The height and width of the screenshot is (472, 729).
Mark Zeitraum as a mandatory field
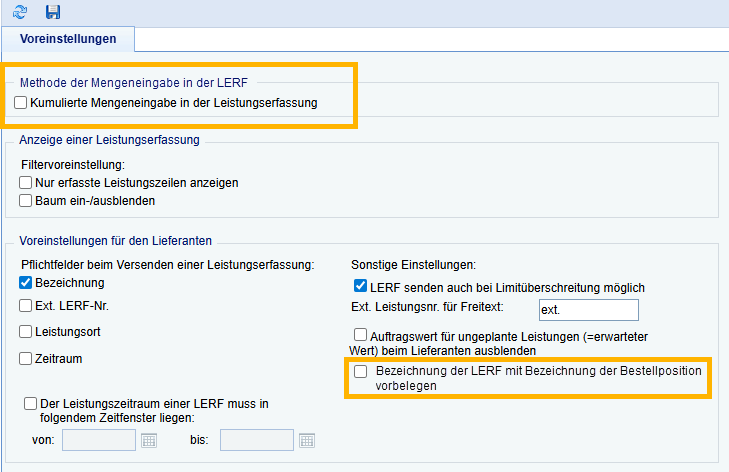(26, 357)
